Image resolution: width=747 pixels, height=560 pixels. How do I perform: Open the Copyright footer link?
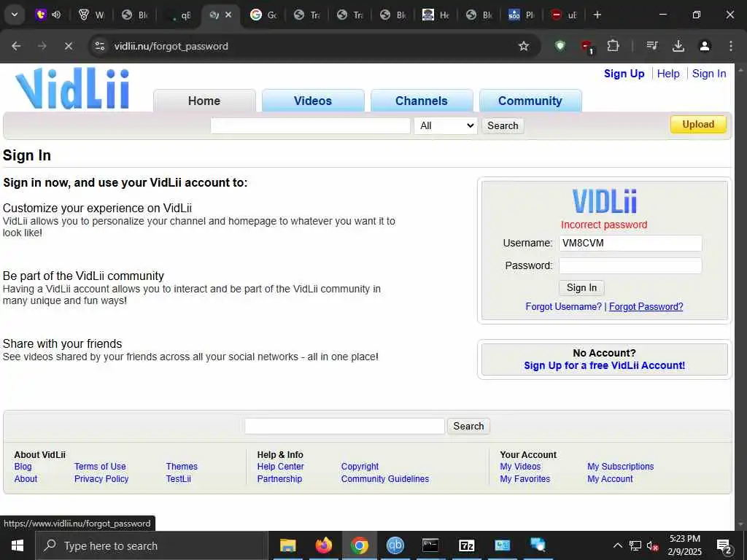[x=360, y=467]
